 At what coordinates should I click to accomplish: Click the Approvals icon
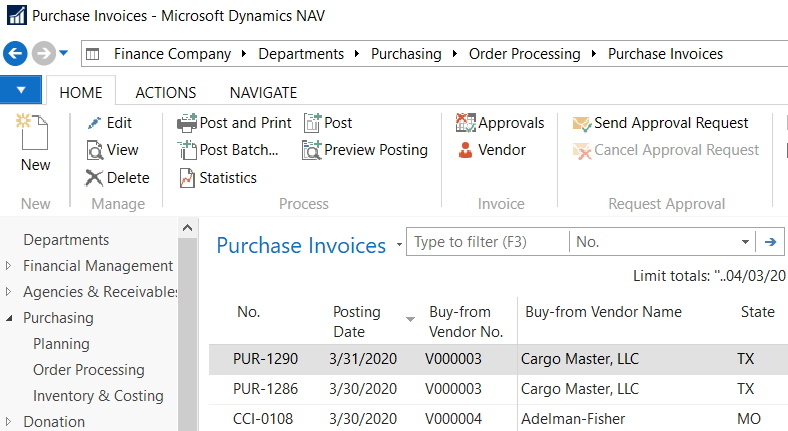(x=465, y=123)
